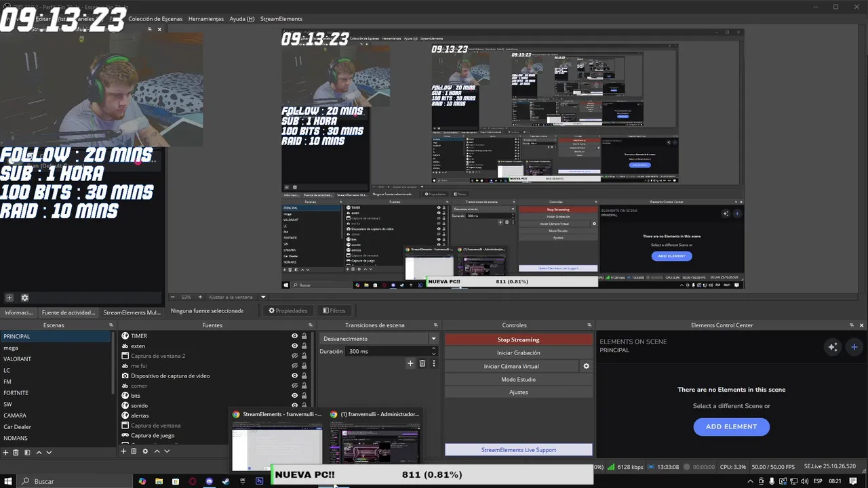Open Herramientas menu

click(206, 19)
